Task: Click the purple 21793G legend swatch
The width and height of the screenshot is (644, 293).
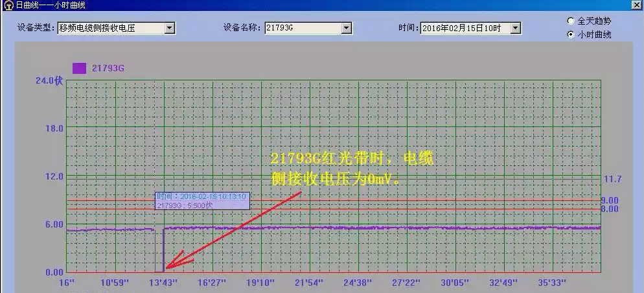Action: click(79, 68)
